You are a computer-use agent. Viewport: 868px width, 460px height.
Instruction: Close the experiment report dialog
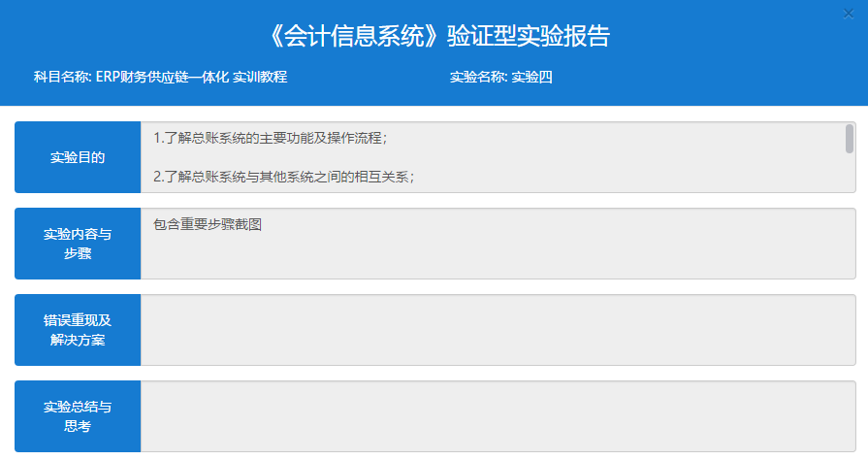click(848, 14)
